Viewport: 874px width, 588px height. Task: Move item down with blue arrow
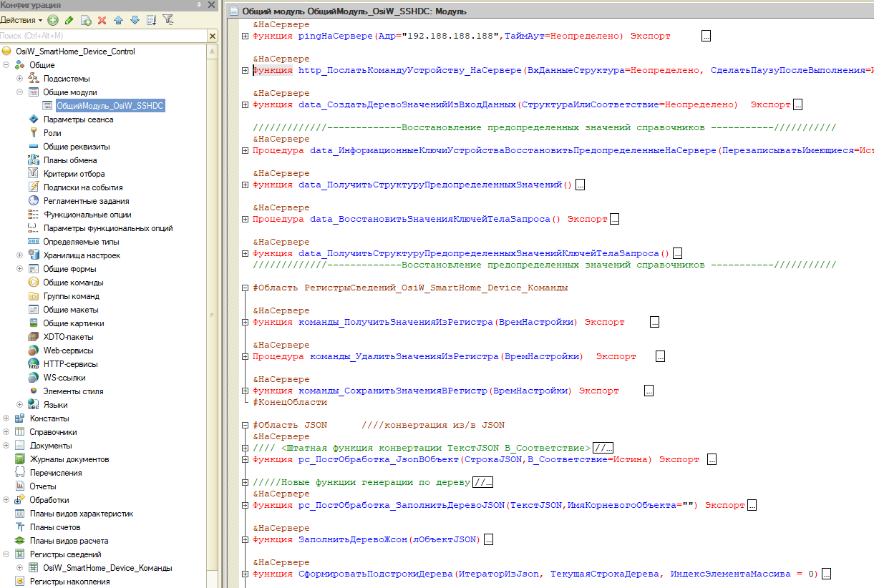(x=134, y=20)
